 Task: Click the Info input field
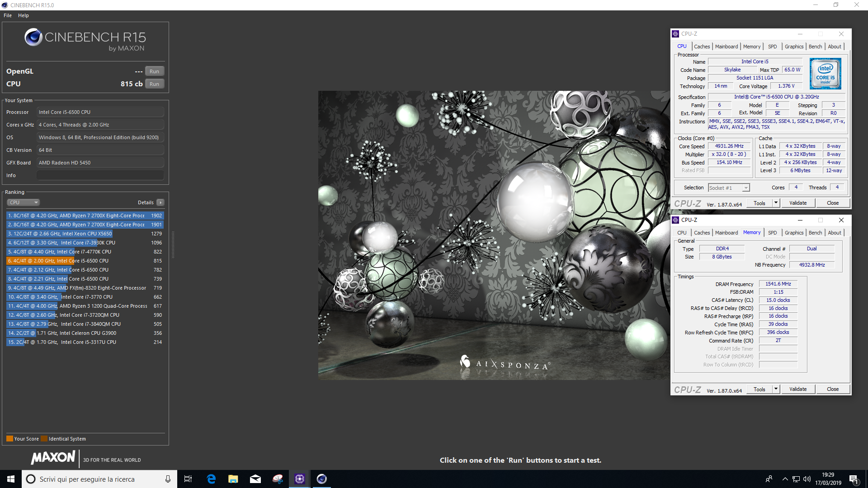click(x=100, y=175)
